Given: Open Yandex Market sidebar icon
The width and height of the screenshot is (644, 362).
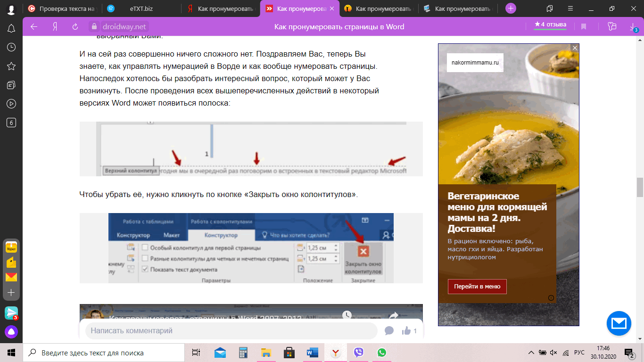Looking at the screenshot, I should click(11, 247).
